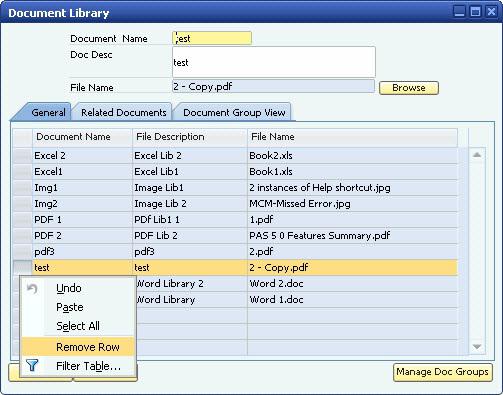The width and height of the screenshot is (503, 395).
Task: Close the Document Library window
Action: pyautogui.click(x=491, y=12)
